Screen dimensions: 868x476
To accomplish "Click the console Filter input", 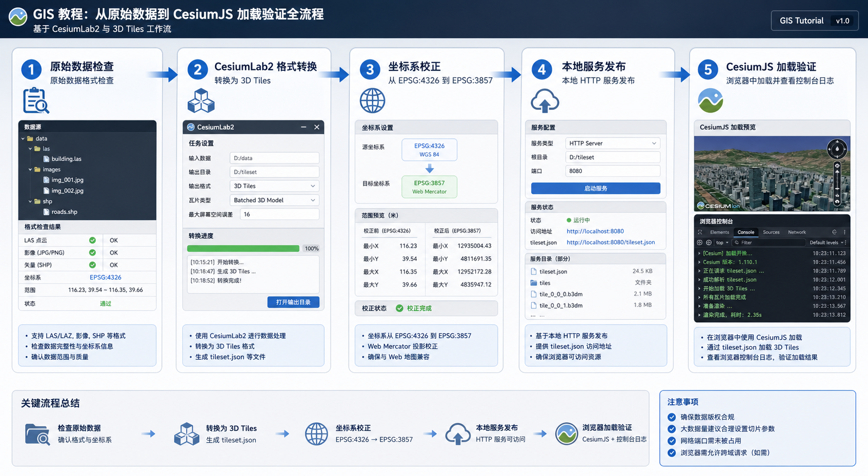I will [768, 243].
